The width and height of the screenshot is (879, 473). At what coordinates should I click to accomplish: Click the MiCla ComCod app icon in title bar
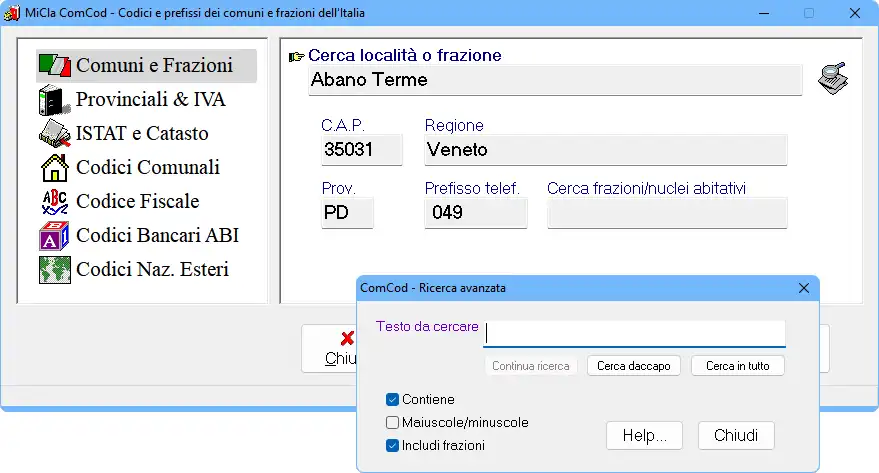click(x=11, y=13)
